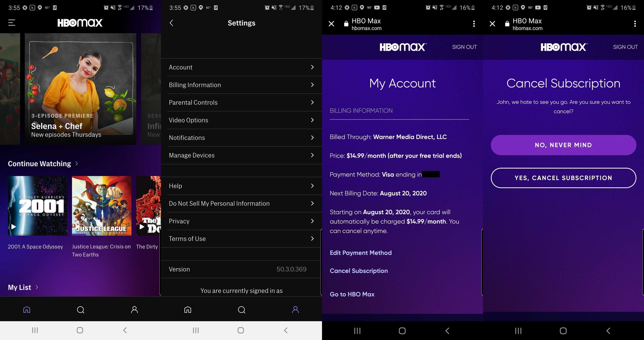Open three-dot menu on My Account page

point(474,24)
